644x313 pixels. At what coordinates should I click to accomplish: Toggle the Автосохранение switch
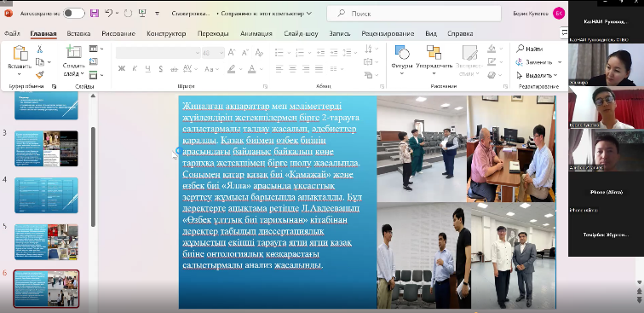pos(74,14)
